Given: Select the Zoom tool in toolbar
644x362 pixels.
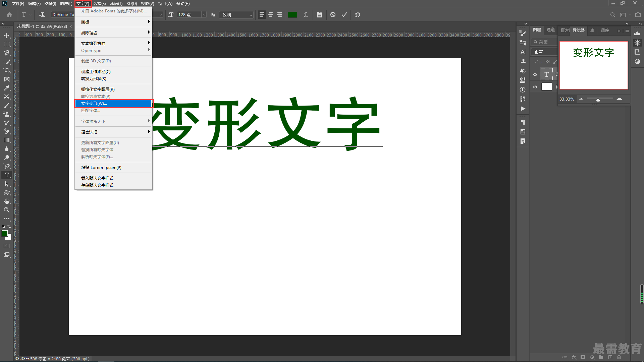Looking at the screenshot, I should point(7,210).
